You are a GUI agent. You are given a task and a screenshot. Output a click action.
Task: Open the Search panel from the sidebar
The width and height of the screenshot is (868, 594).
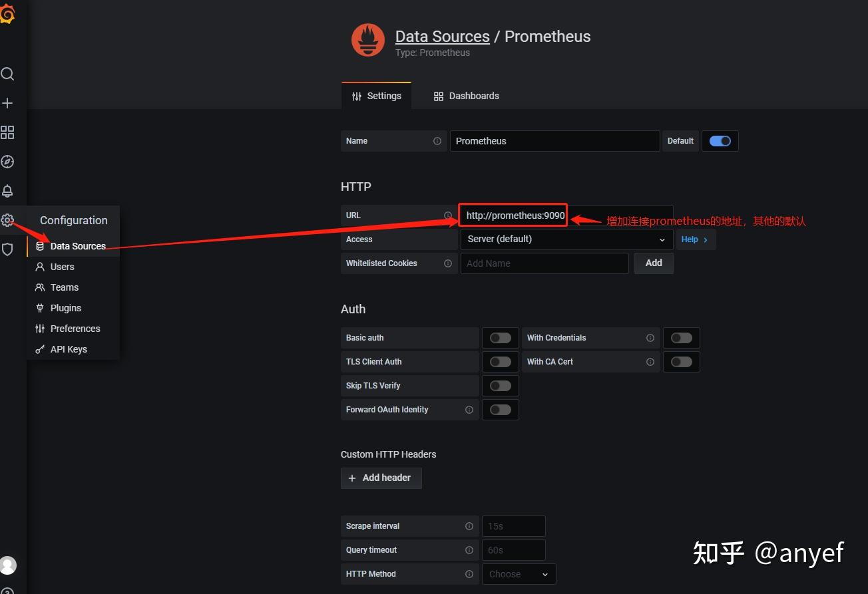pos(8,74)
